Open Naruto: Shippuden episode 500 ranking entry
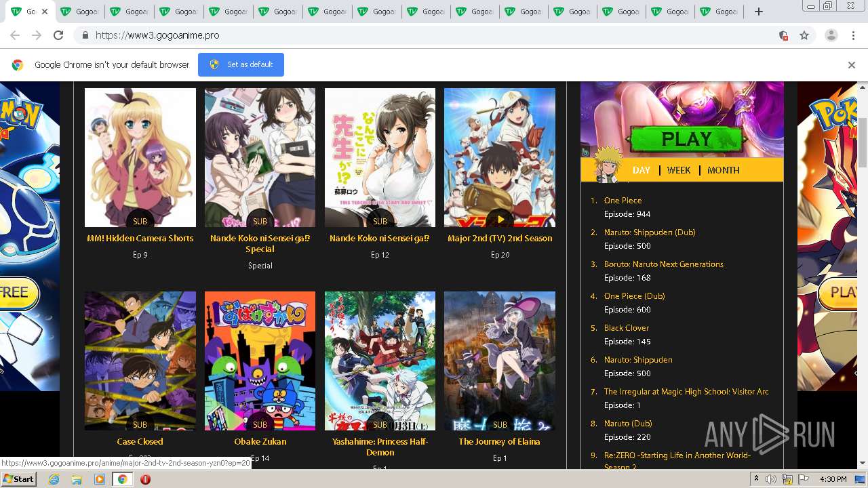 tap(638, 360)
